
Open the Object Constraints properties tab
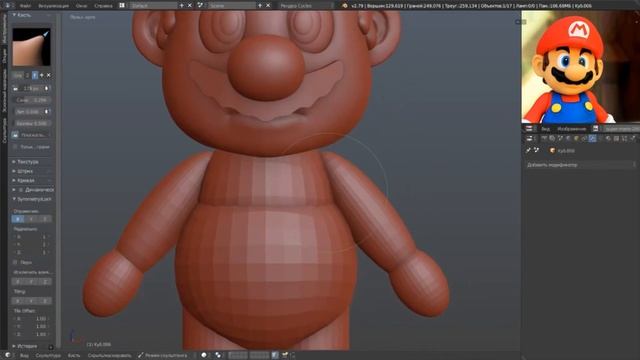click(x=584, y=139)
